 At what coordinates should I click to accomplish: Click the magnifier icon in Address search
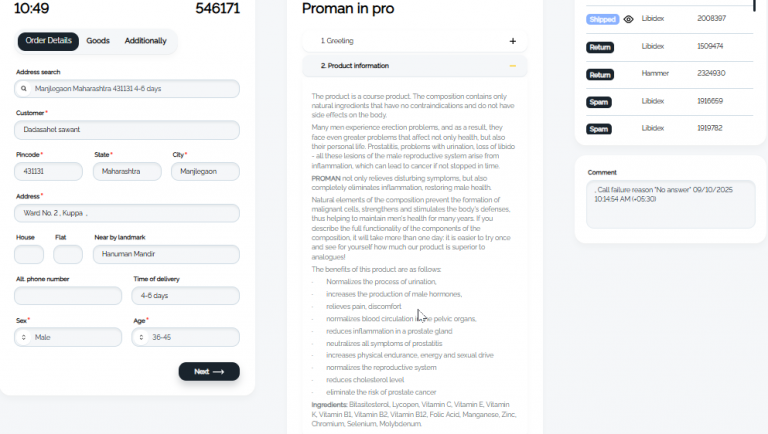tap(24, 89)
